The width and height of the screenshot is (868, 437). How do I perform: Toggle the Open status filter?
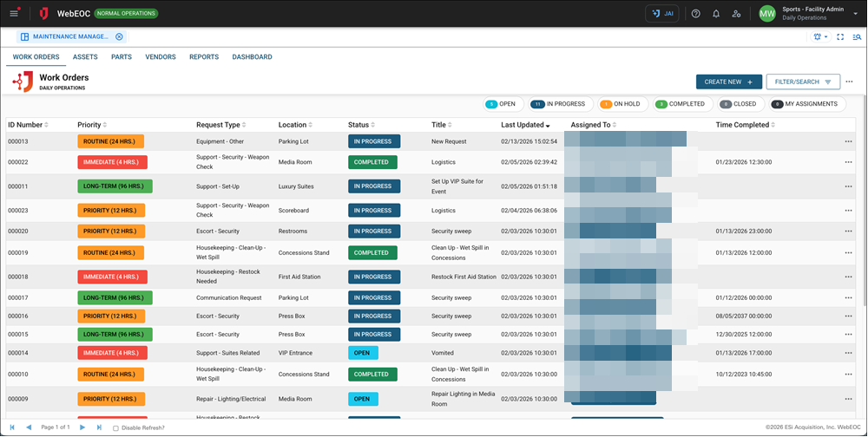coord(502,104)
